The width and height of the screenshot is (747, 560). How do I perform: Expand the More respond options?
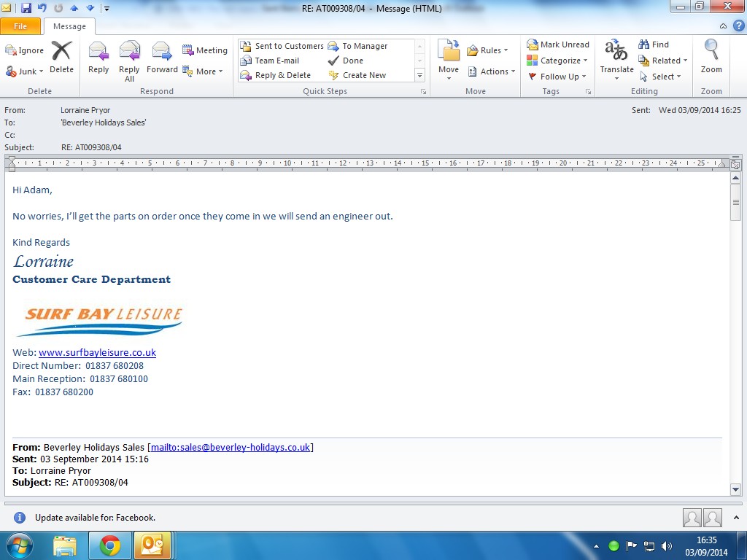point(203,71)
